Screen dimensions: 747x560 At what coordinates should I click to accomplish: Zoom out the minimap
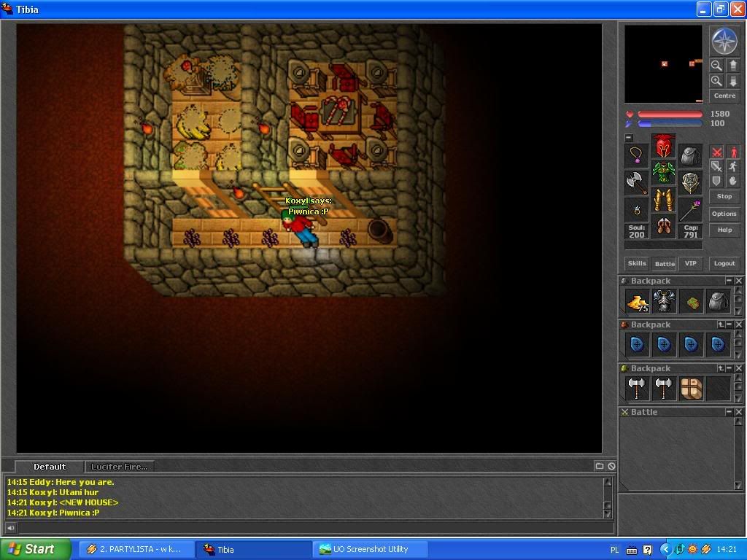pyautogui.click(x=716, y=65)
